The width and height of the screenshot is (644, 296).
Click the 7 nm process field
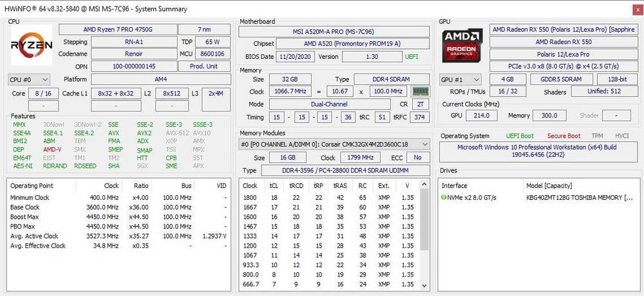pyautogui.click(x=205, y=30)
